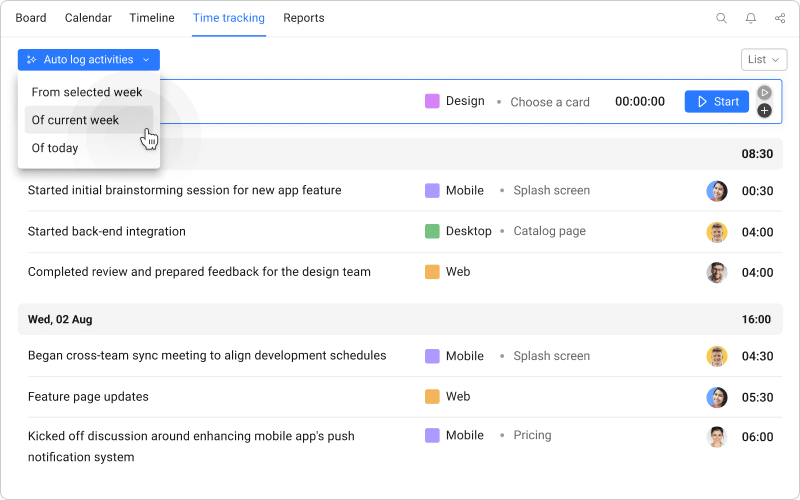
Task: Click purple Mobile swatch on Pricing row
Action: click(x=432, y=435)
